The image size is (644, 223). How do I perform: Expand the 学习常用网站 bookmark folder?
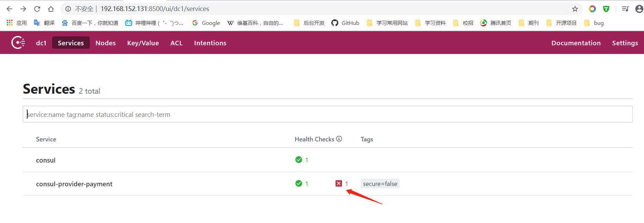tap(387, 23)
